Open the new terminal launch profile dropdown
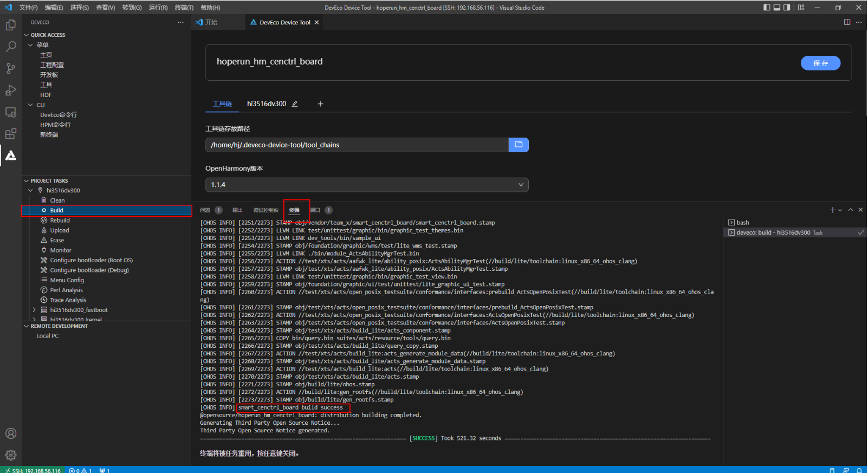 [x=840, y=210]
